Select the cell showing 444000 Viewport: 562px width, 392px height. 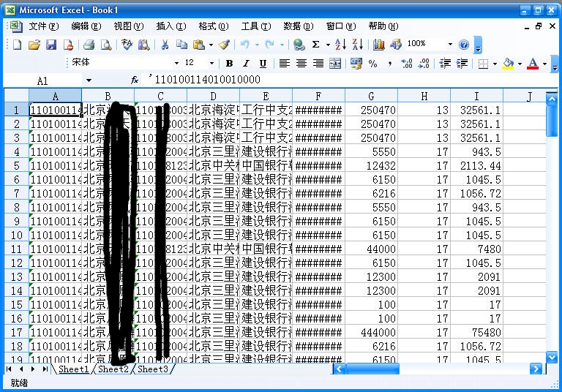371,332
